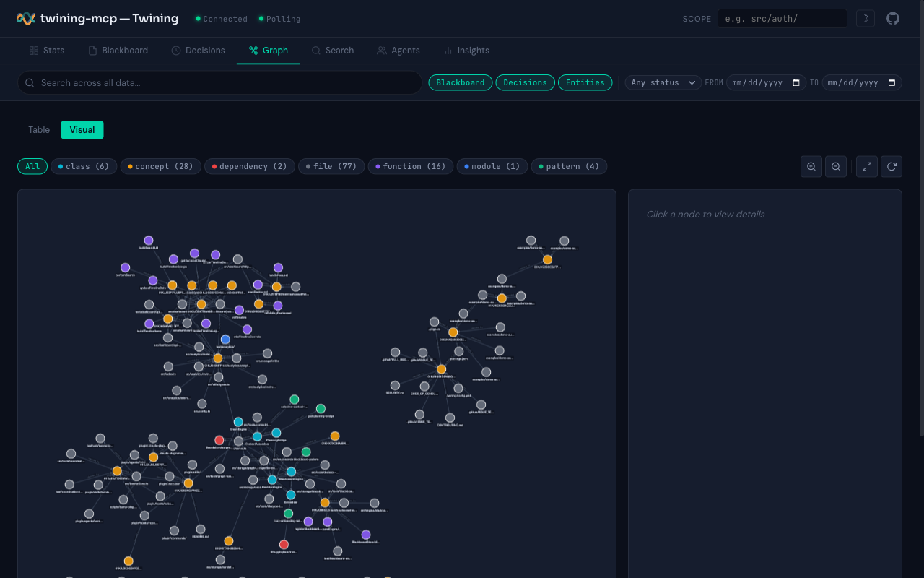924x578 pixels.
Task: Click the Agents icon in the navigation bar
Action: [x=381, y=50]
